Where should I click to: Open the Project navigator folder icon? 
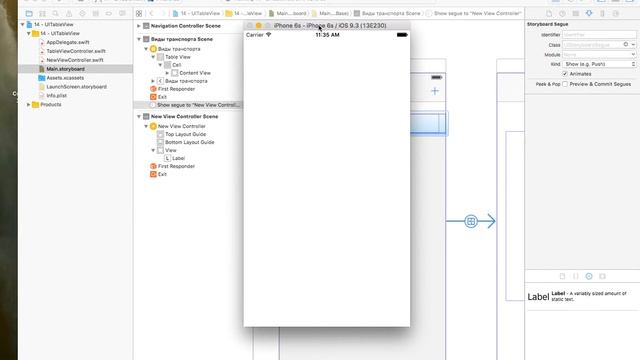coord(29,13)
